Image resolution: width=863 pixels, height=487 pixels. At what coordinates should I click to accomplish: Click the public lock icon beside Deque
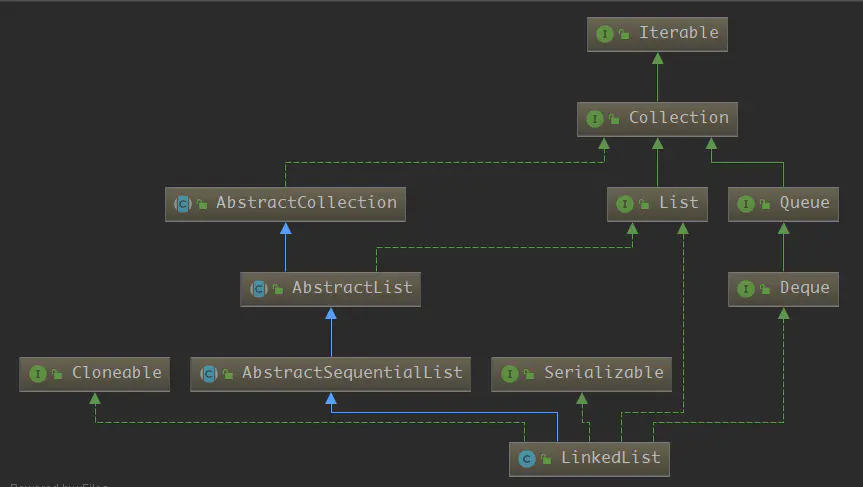click(x=765, y=289)
